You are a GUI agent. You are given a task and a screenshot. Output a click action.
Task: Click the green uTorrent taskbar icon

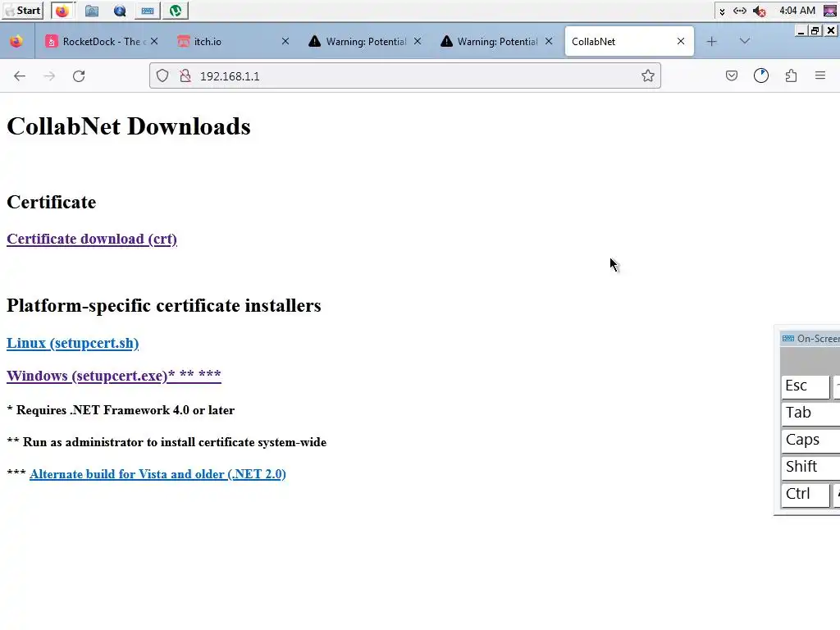176,11
